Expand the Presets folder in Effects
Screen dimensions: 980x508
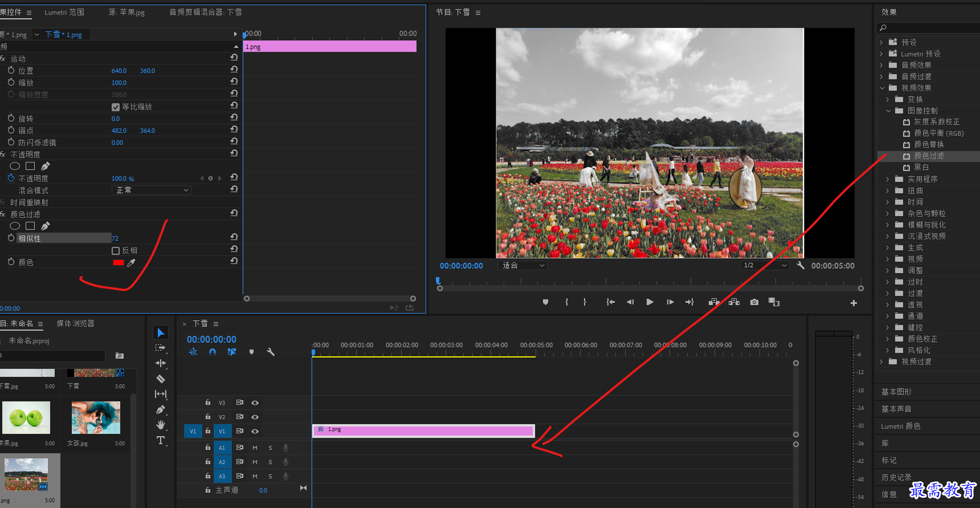pos(881,42)
